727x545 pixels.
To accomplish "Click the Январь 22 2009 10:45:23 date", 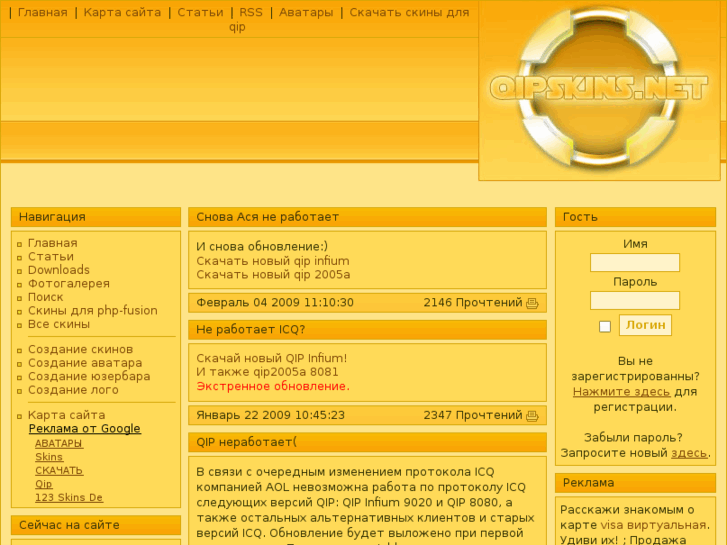I will (270, 415).
